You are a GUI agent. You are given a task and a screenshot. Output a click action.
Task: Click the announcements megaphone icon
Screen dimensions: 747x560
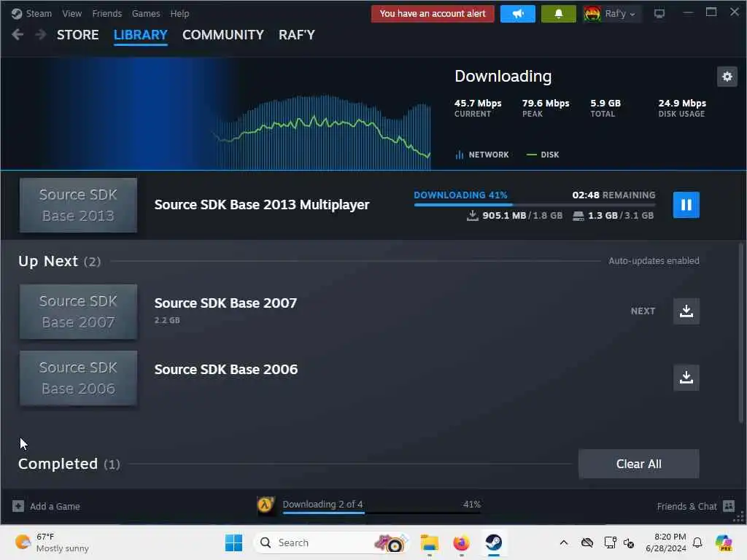pos(518,14)
